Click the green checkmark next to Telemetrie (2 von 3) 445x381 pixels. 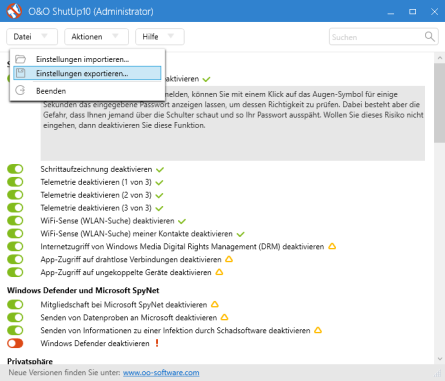pyautogui.click(x=159, y=195)
